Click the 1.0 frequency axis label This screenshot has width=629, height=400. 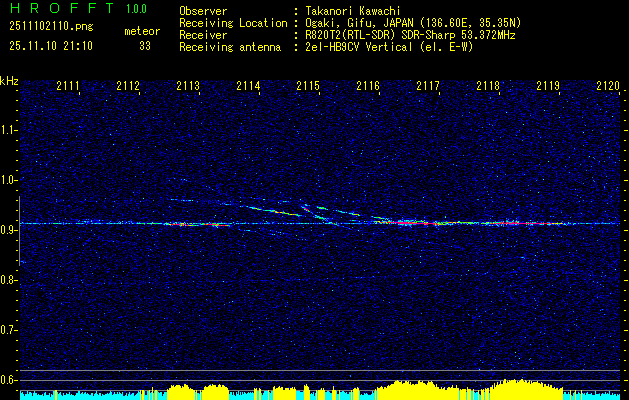8,180
